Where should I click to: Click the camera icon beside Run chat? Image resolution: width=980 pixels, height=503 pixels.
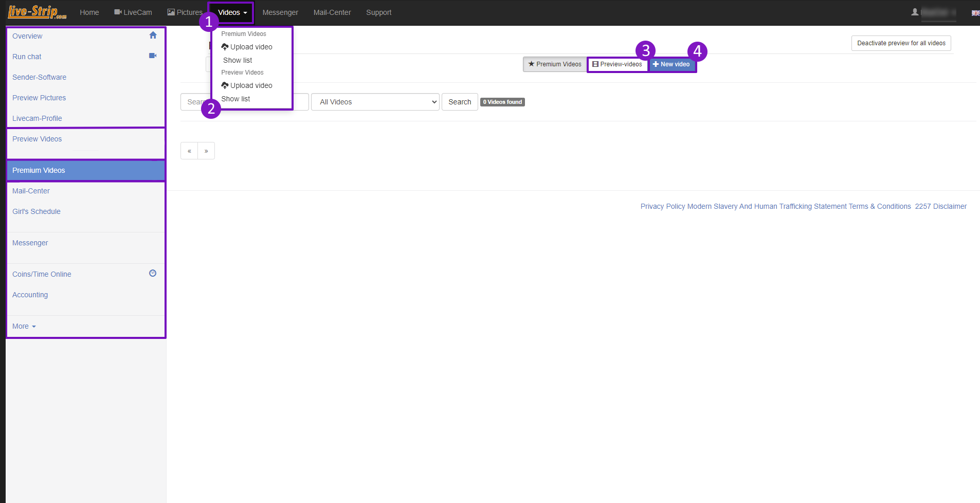[153, 56]
